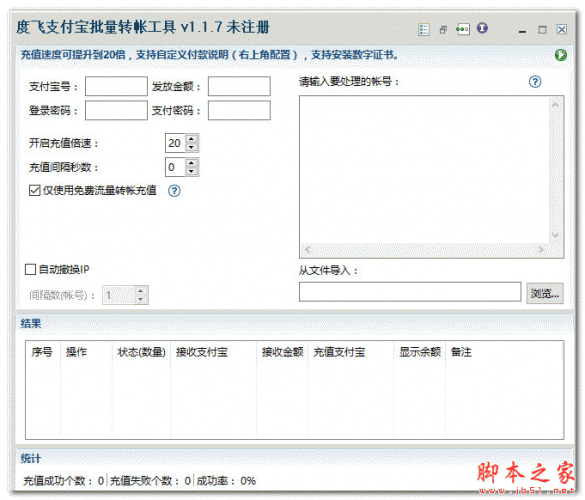The width and height of the screenshot is (585, 500).
Task: Open help icon beside account input label
Action: coord(535,81)
